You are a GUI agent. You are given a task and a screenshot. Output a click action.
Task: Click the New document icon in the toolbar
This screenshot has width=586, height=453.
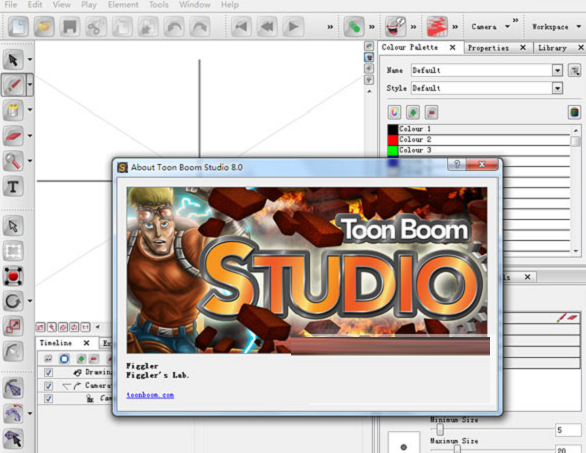pos(18,27)
